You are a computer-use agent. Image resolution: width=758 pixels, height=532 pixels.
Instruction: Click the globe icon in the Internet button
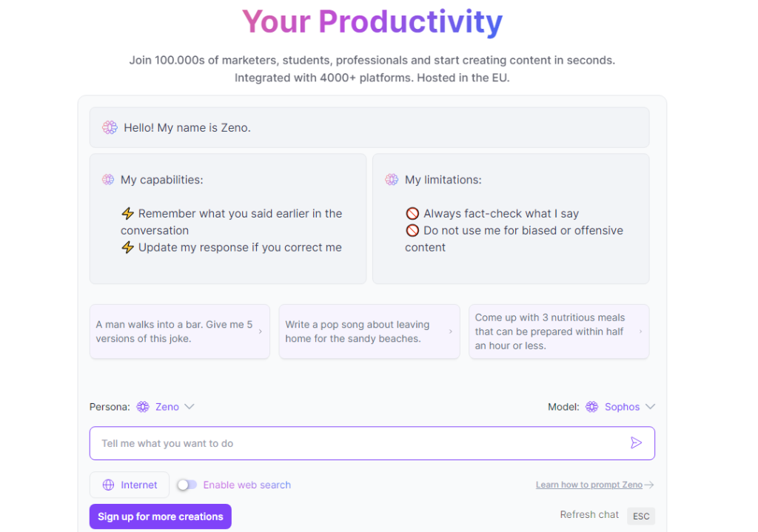108,485
